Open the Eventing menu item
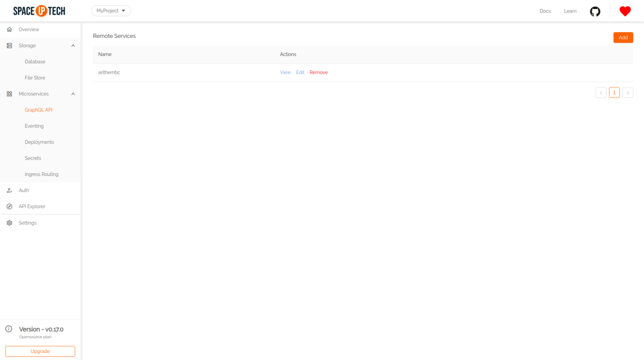Viewport: 644px width, 362px height. (34, 126)
